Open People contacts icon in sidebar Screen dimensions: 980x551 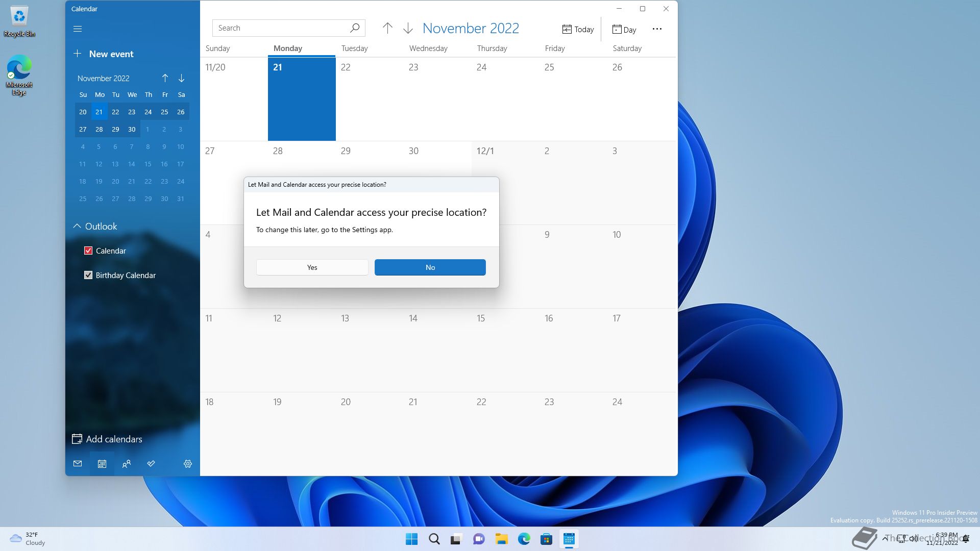127,464
